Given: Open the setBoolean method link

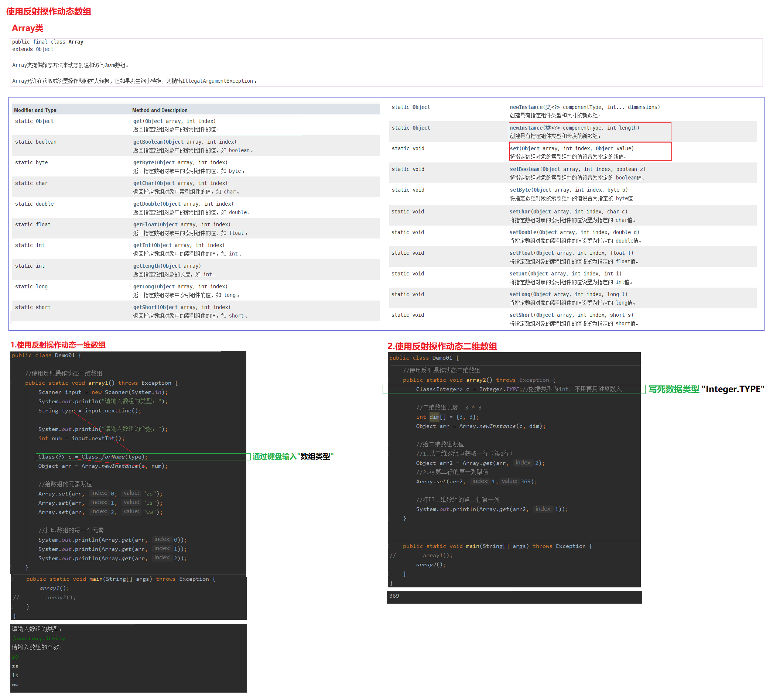Looking at the screenshot, I should coord(524,169).
